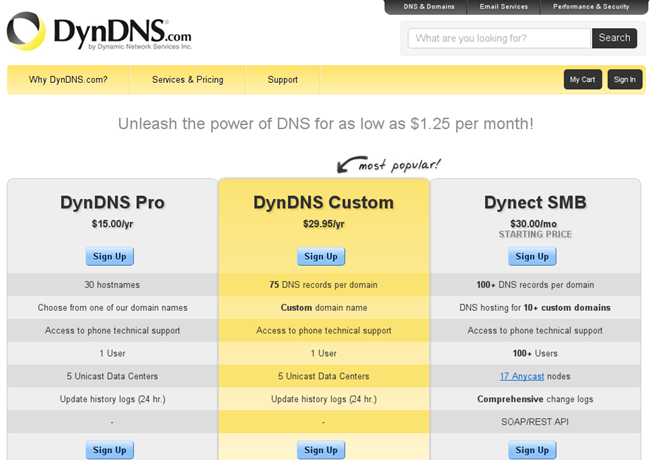Click the '30 hostnames' row
This screenshot has width=650, height=460.
112,285
